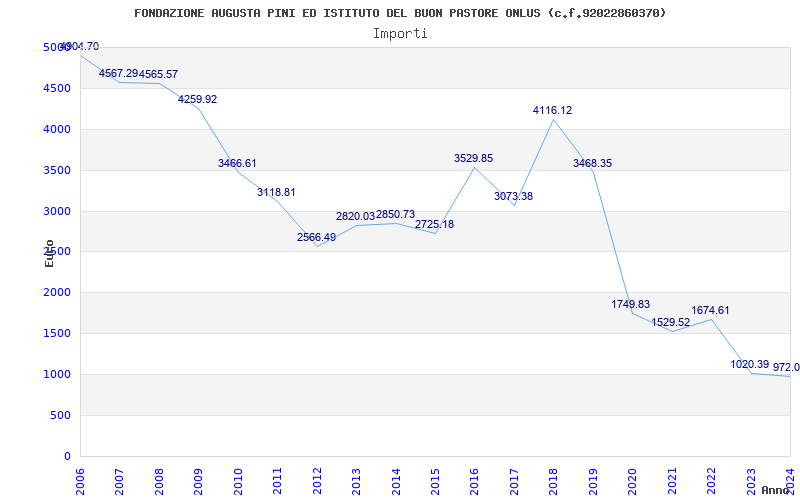Click data label 4259.92

coord(197,99)
